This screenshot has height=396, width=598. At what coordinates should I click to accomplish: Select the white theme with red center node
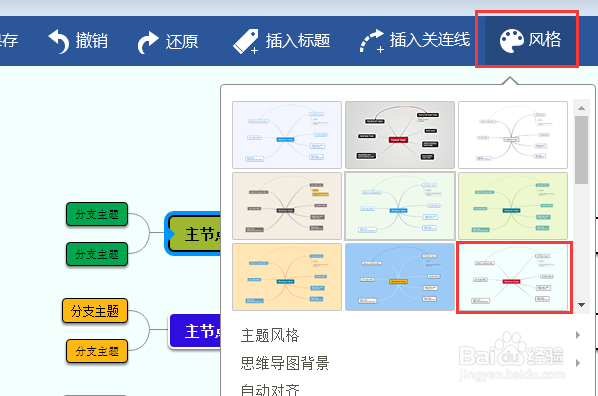513,277
